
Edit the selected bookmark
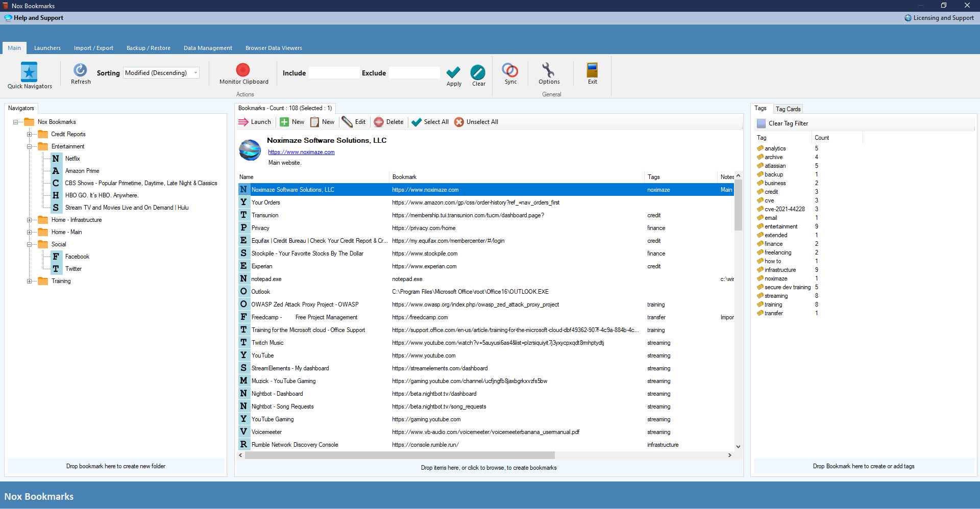click(x=354, y=122)
